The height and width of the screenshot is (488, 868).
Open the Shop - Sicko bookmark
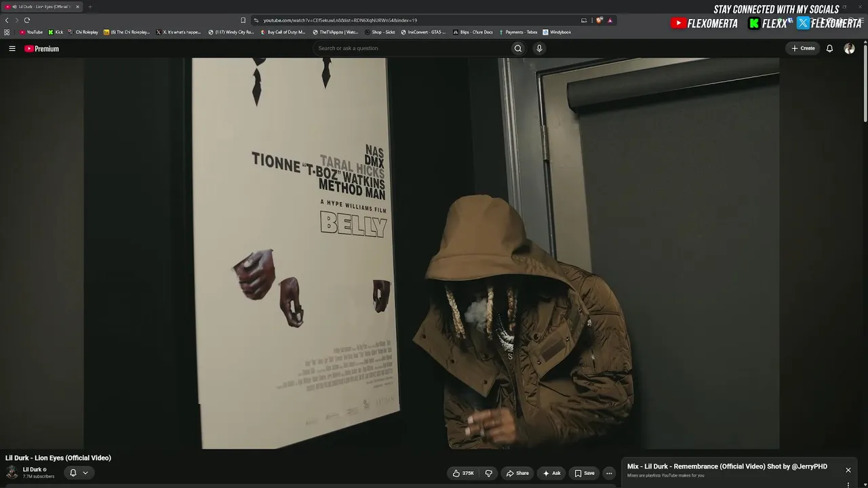[x=380, y=32]
